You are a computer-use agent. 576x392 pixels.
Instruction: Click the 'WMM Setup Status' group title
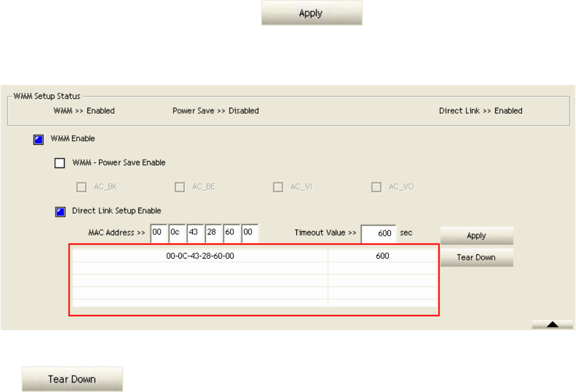(x=47, y=96)
